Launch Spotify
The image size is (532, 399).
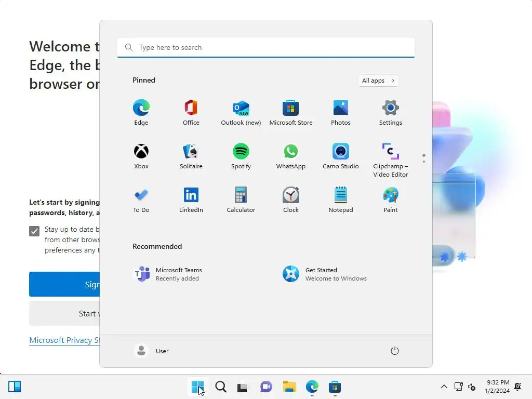click(241, 156)
